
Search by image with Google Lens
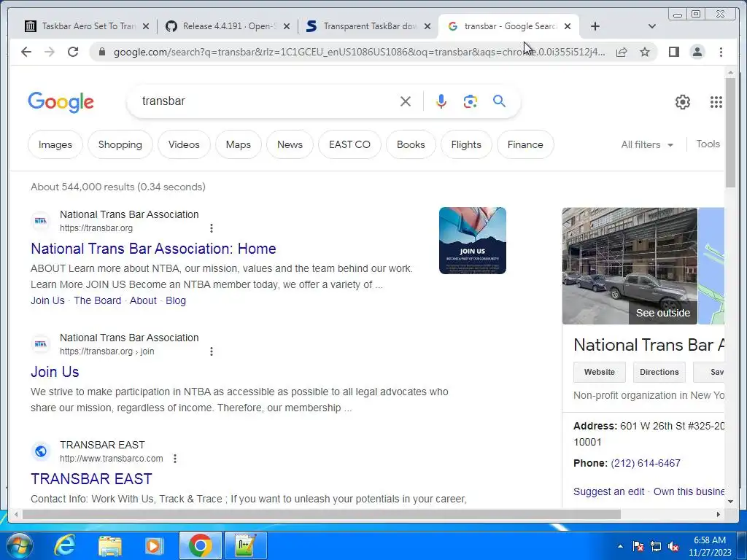click(x=471, y=101)
